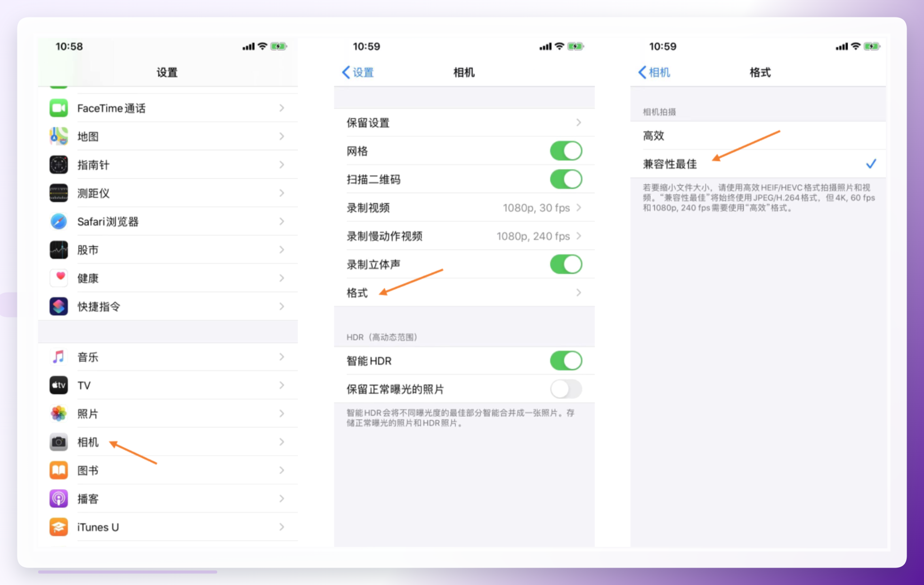924x585 pixels.
Task: Open FaceTime通话 app icon in settings list
Action: pyautogui.click(x=58, y=108)
